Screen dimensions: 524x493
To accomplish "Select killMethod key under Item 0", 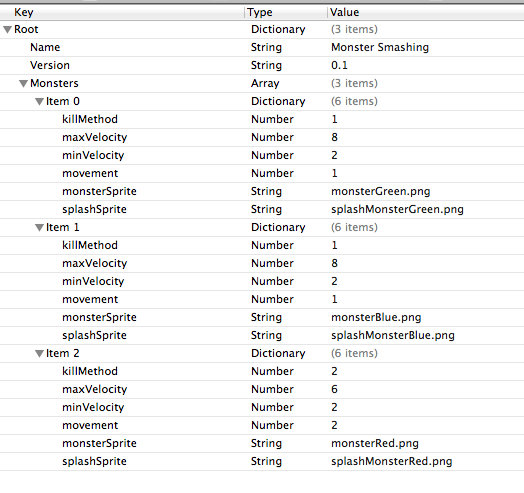I will point(90,119).
